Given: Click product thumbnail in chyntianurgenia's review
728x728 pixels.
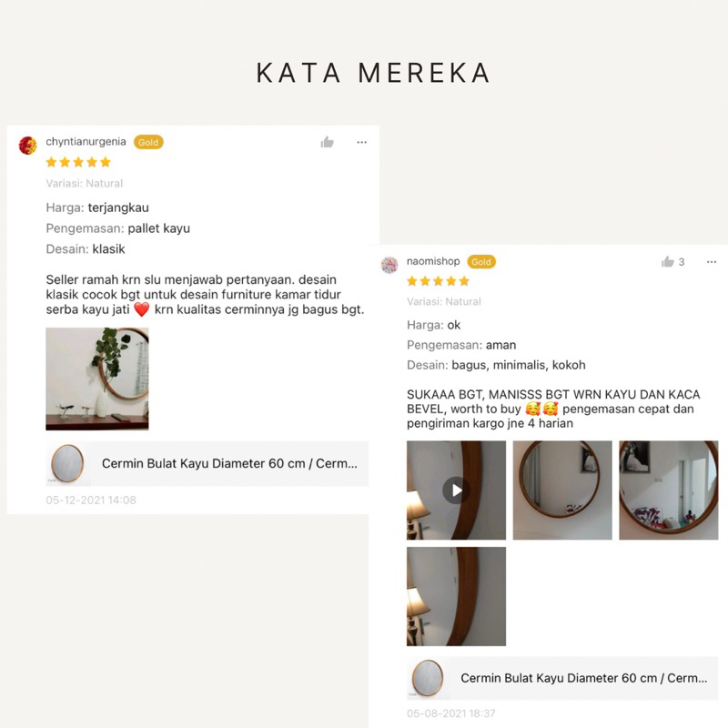Looking at the screenshot, I should (x=67, y=463).
